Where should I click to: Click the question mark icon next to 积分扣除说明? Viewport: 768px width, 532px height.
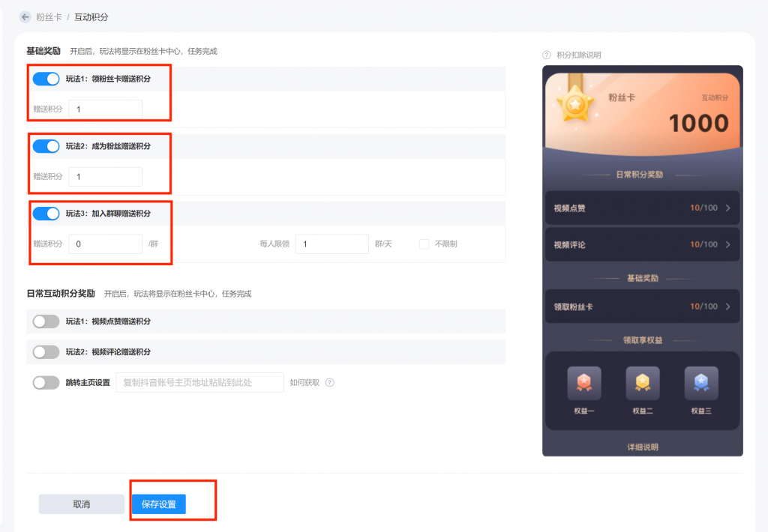click(x=547, y=55)
